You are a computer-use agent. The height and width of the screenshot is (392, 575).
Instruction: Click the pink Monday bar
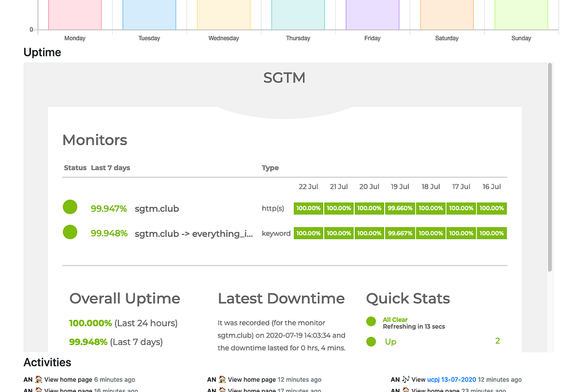click(75, 15)
